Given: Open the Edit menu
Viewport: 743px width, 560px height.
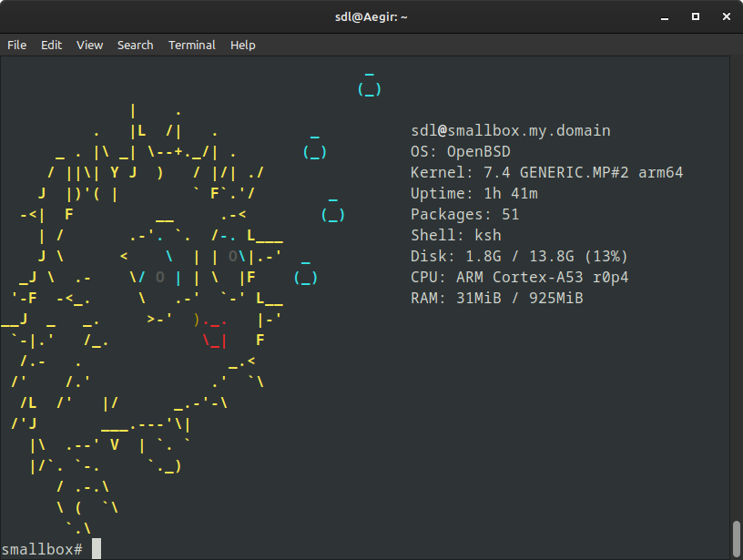Looking at the screenshot, I should (x=51, y=45).
